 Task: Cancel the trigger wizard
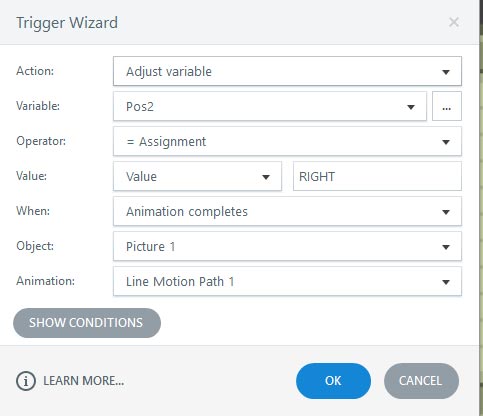[x=421, y=381]
